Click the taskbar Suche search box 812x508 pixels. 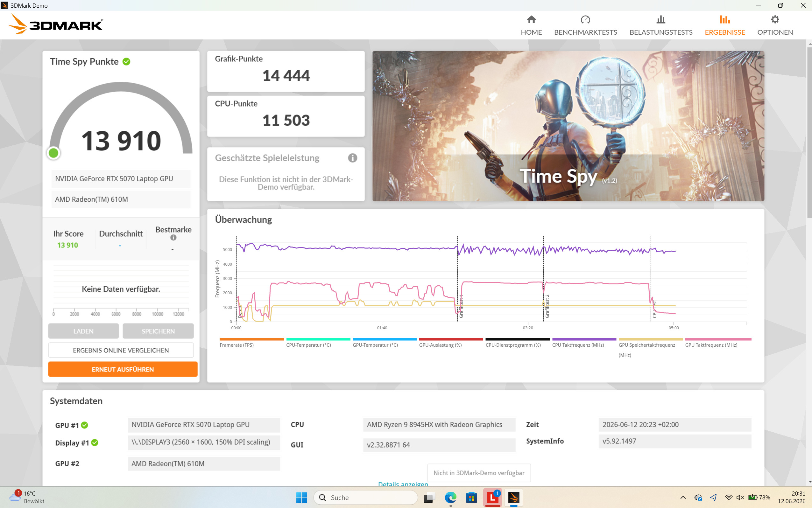(x=366, y=498)
